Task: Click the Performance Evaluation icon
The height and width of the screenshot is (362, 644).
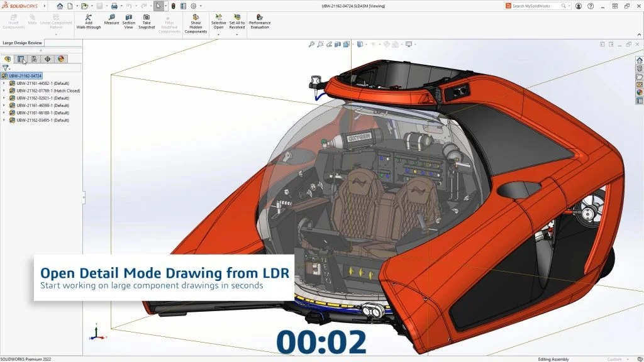Action: (260, 19)
